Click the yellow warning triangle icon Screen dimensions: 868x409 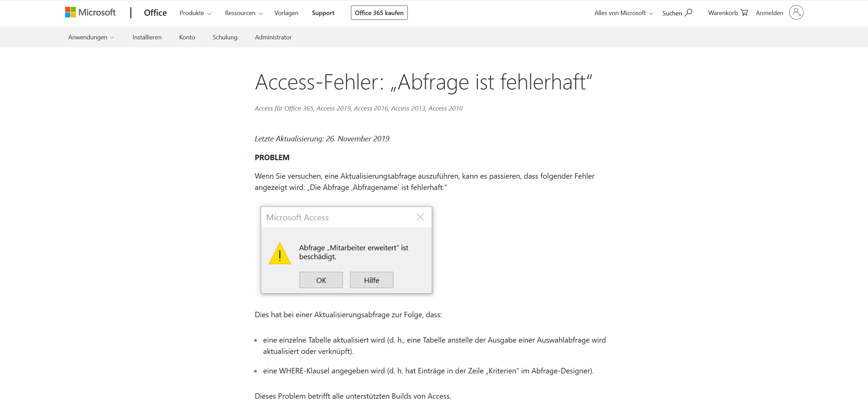pos(280,253)
